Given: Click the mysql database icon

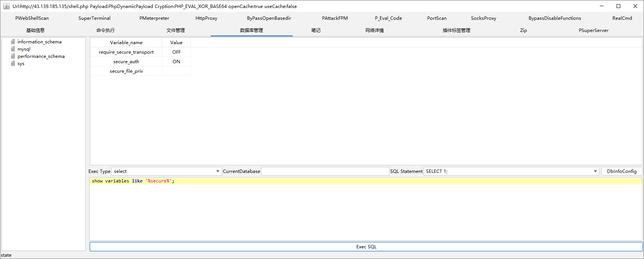Looking at the screenshot, I should coord(13,49).
